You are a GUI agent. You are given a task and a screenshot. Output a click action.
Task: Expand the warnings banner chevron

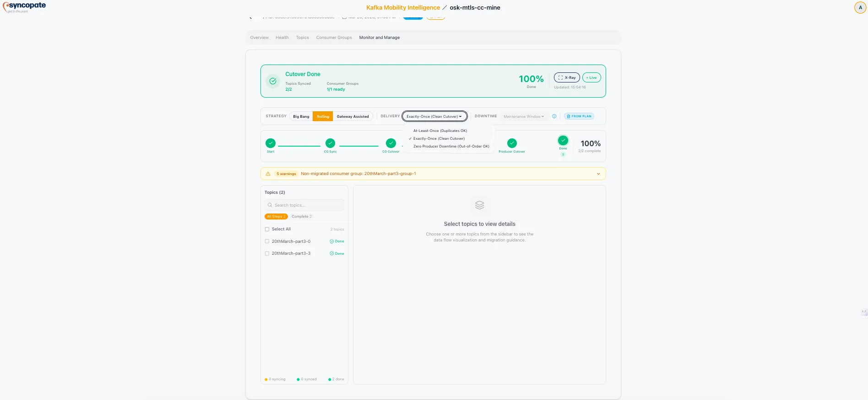pyautogui.click(x=598, y=174)
